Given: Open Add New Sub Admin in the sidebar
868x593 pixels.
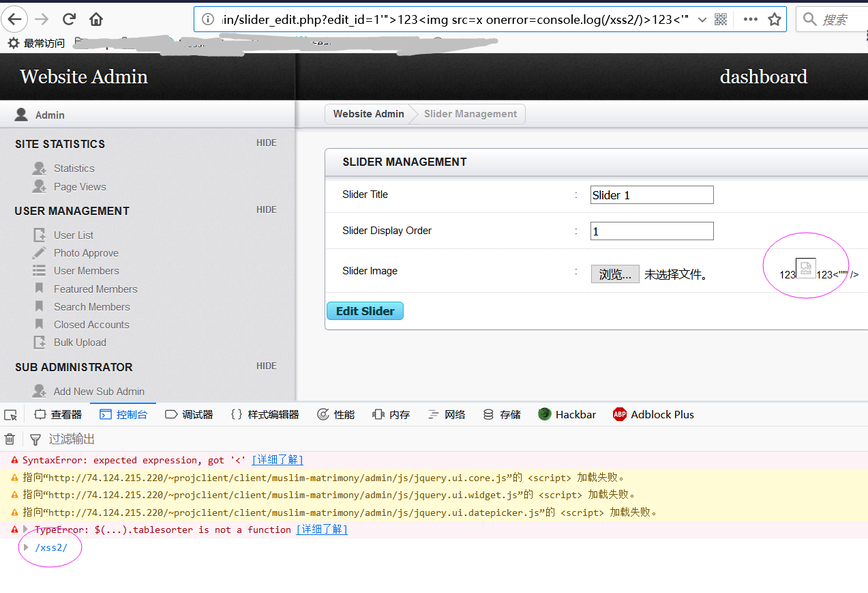Looking at the screenshot, I should pyautogui.click(x=99, y=391).
